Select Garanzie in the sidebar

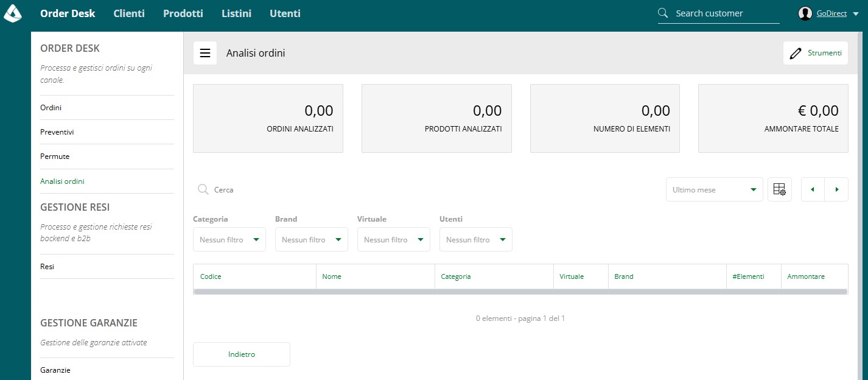click(107, 370)
